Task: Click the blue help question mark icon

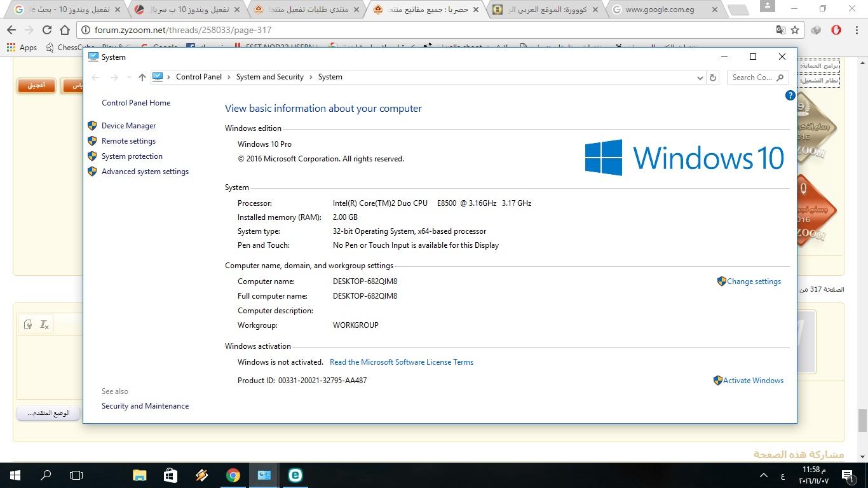Action: tap(790, 95)
